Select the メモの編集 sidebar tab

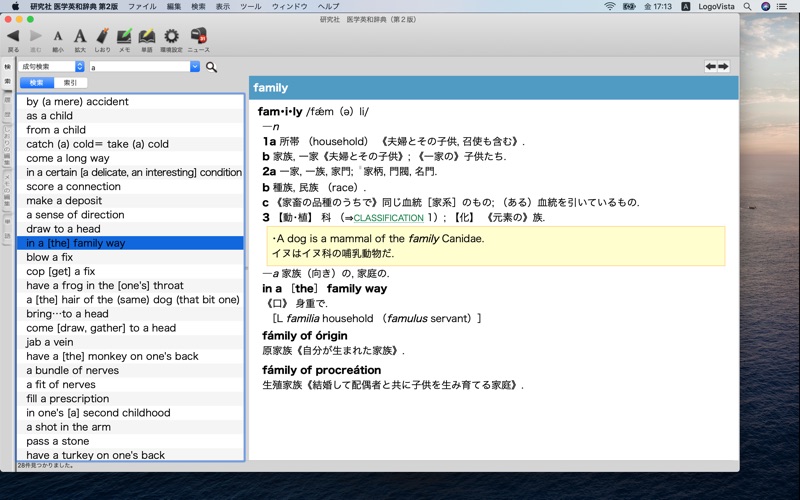8,190
